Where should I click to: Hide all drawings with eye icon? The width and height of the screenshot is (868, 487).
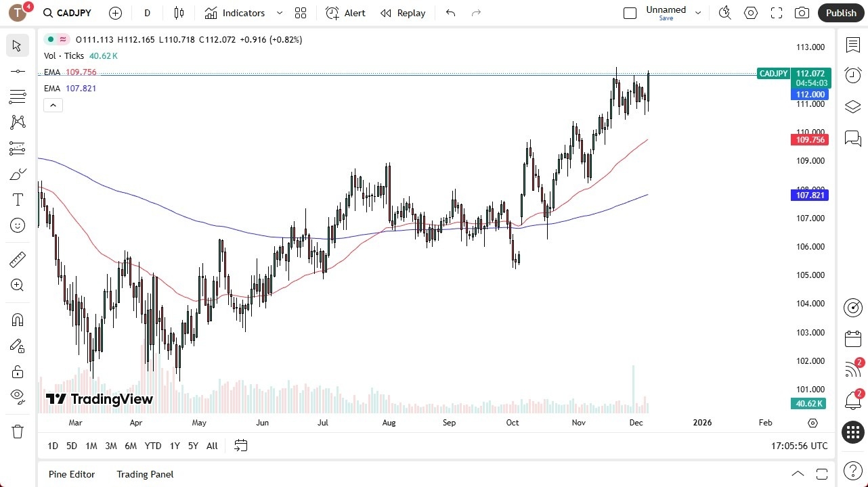17,396
